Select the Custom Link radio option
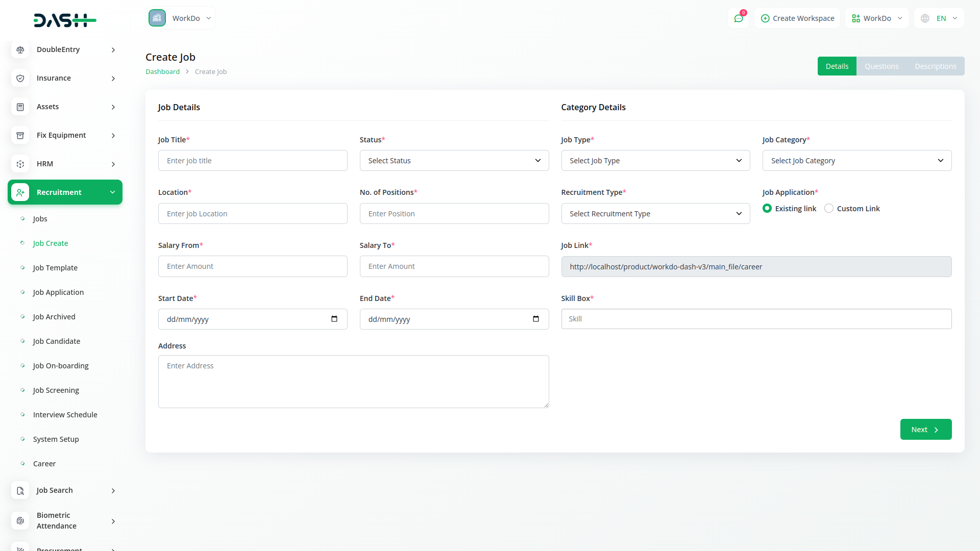 tap(829, 208)
